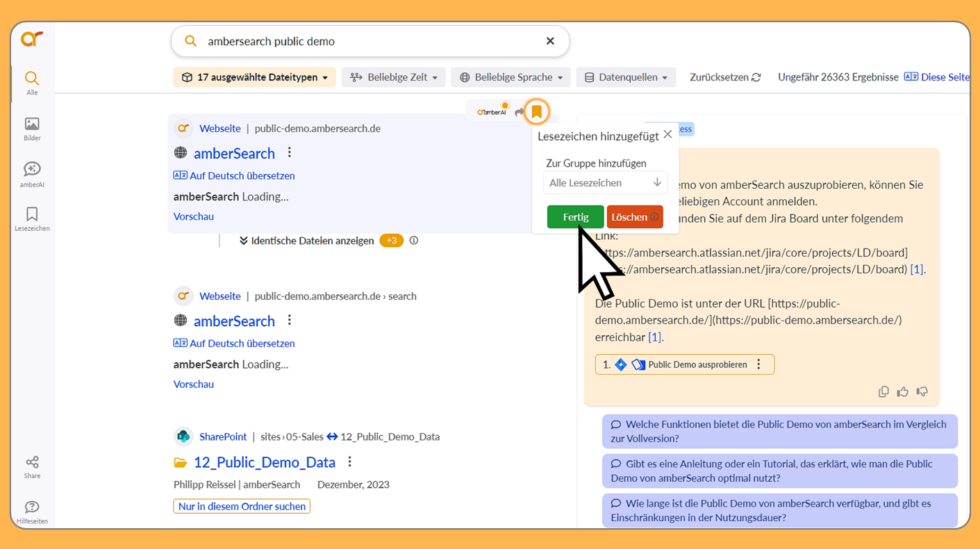Ask suggested question Welche Funktionen bietet

pos(780,432)
